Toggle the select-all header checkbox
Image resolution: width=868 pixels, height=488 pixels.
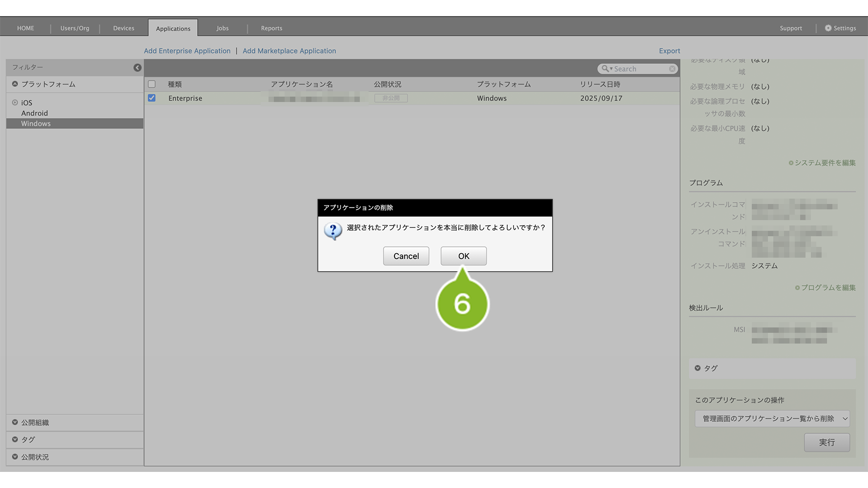point(152,84)
